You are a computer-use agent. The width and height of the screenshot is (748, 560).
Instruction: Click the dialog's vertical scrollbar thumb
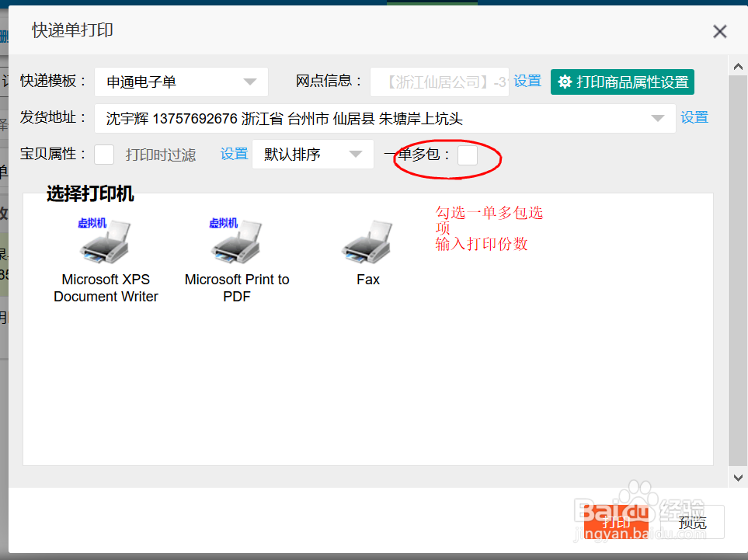pos(738,270)
